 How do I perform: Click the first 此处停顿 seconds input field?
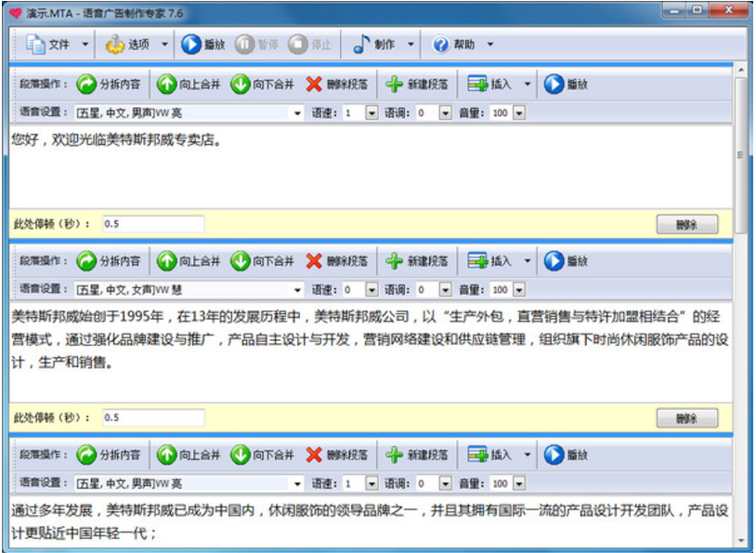pos(153,224)
